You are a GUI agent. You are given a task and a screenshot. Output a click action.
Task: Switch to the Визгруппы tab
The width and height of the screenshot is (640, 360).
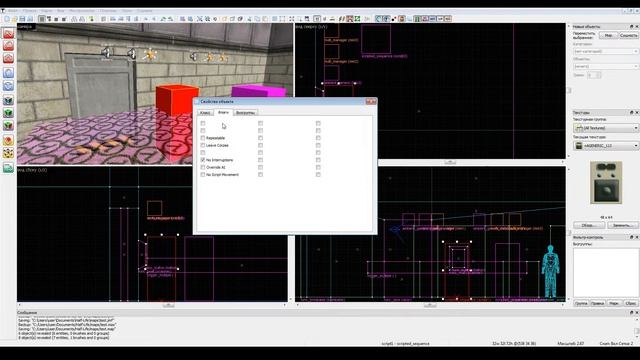coord(246,113)
